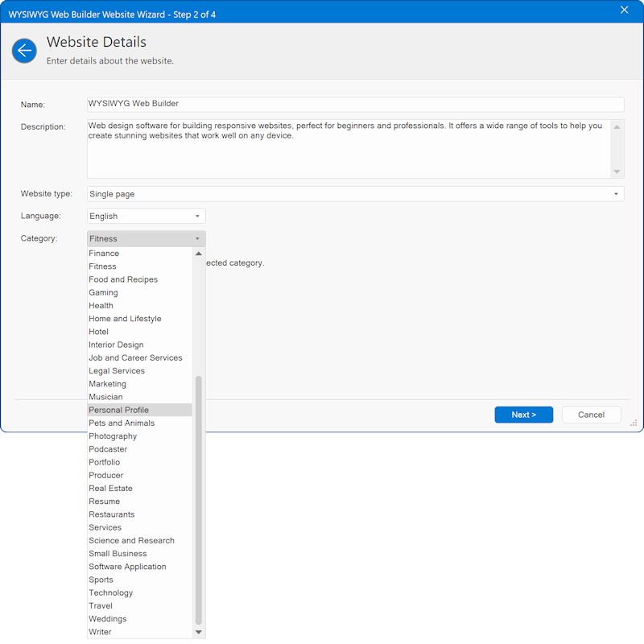Click the window resize grip
The image size is (644, 644).
[634, 423]
